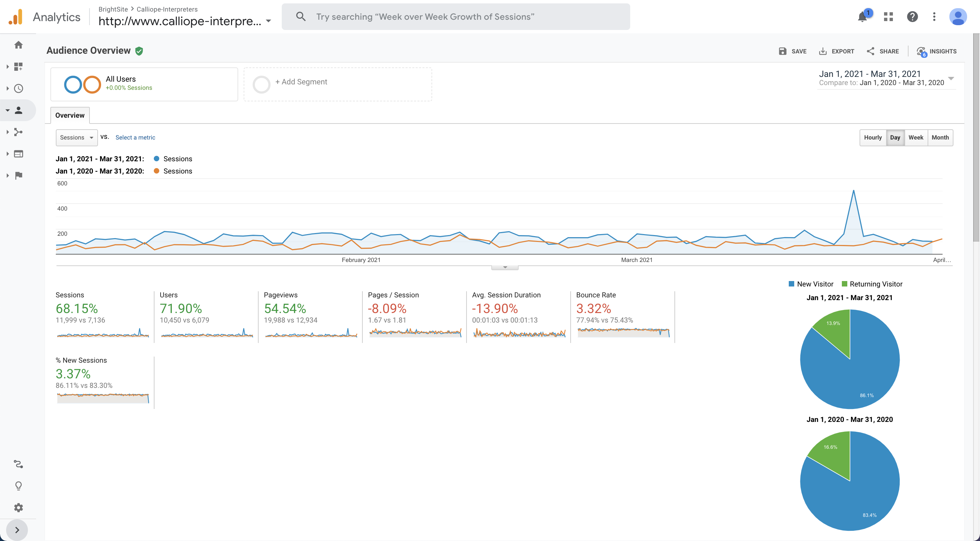Switch graph to Month view
980x541 pixels.
tap(941, 137)
